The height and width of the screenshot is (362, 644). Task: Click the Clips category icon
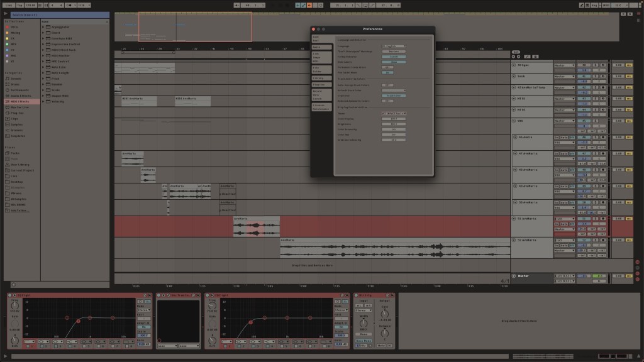pos(7,119)
